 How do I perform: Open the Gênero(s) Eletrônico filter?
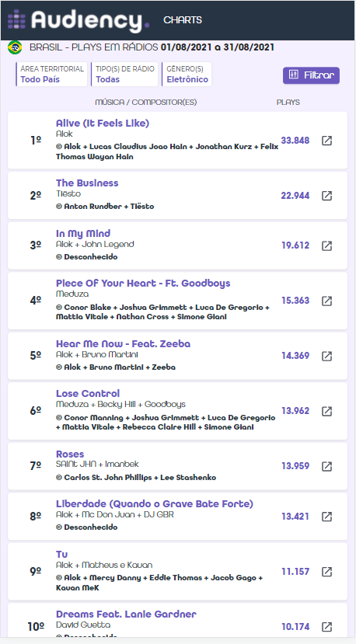pyautogui.click(x=187, y=75)
